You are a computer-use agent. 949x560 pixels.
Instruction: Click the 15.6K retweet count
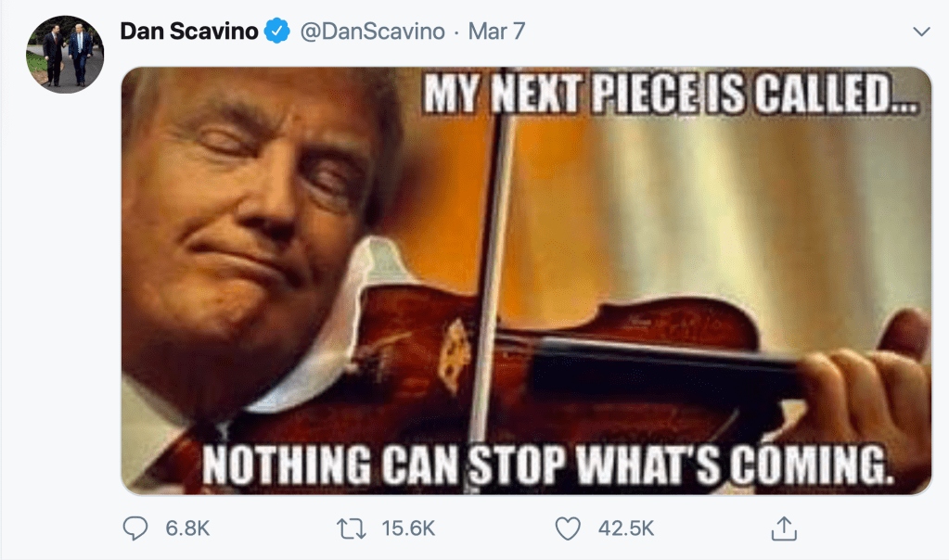coord(408,528)
